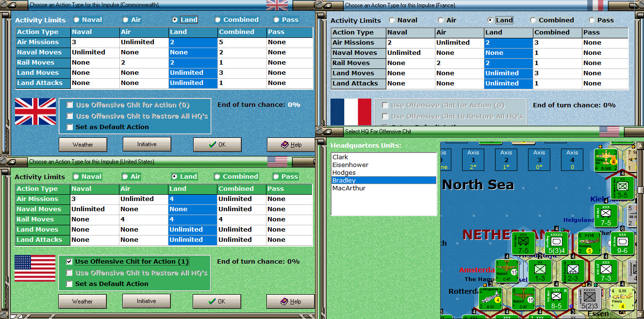The image size is (644, 319).
Task: Open Weather in Commonwealth window
Action: pos(83,145)
